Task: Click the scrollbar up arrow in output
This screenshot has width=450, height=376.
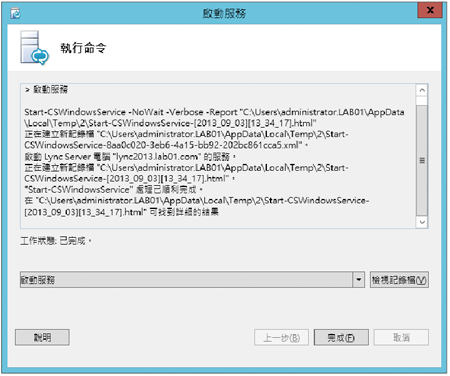Action: (422, 90)
